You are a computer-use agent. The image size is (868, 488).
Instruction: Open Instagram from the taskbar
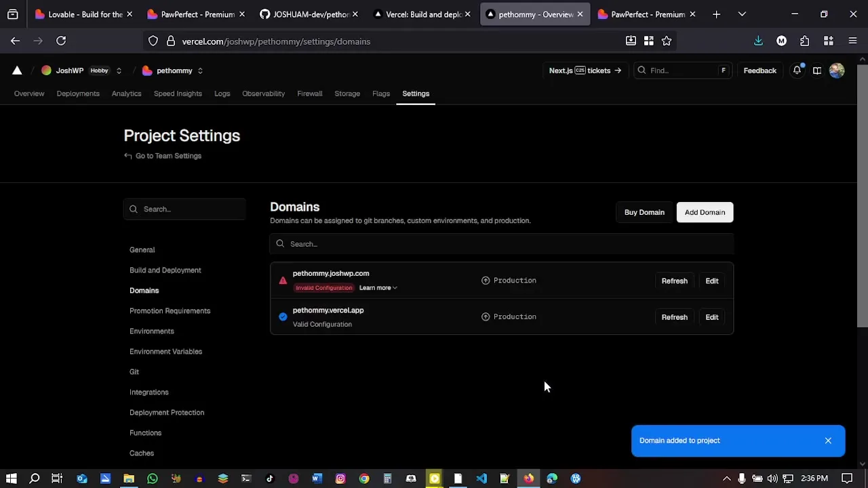pyautogui.click(x=340, y=479)
